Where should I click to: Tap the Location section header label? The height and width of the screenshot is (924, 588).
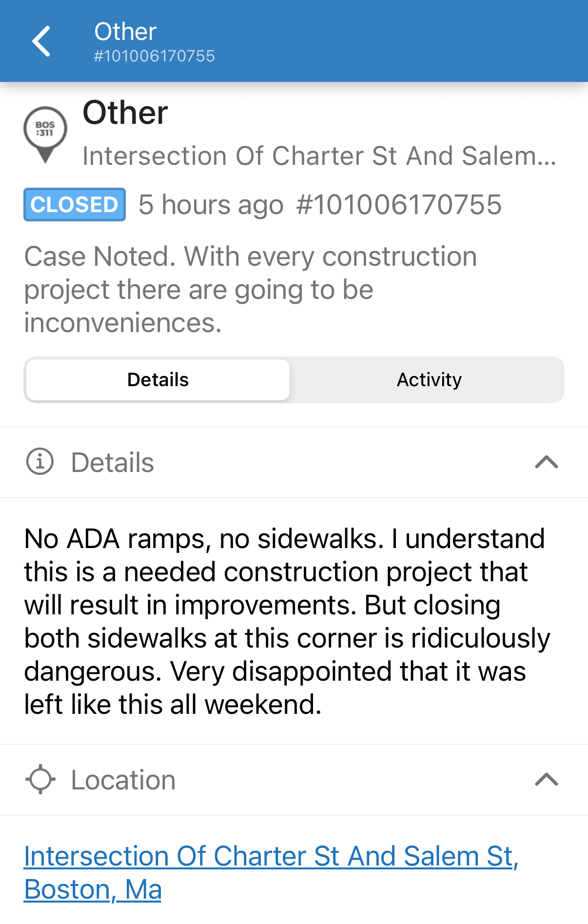(123, 780)
